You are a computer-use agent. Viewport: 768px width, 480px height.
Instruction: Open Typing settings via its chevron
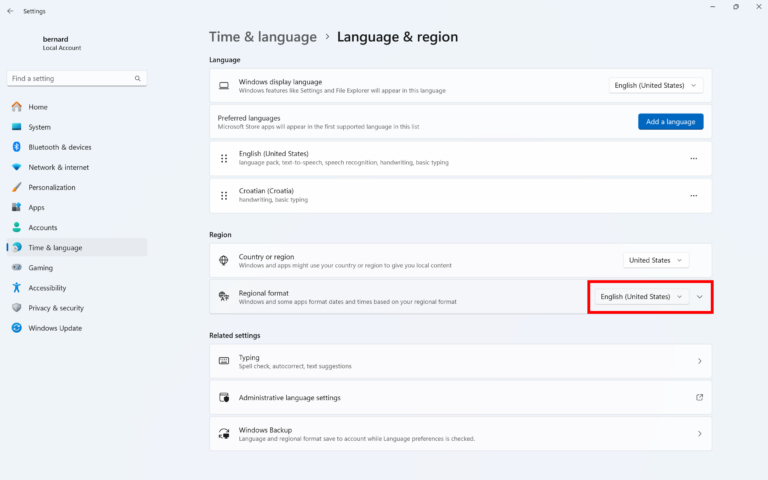(x=699, y=361)
